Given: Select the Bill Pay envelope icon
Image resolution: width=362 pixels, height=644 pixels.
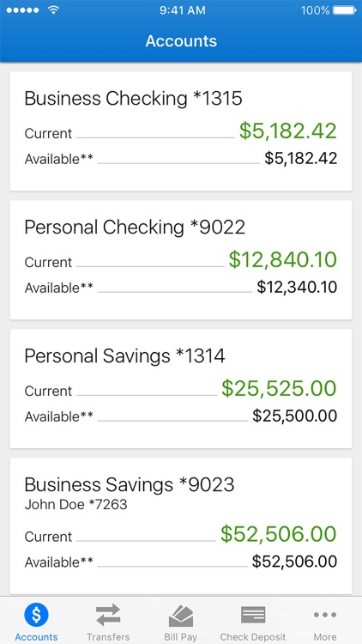Looking at the screenshot, I should (x=181, y=616).
